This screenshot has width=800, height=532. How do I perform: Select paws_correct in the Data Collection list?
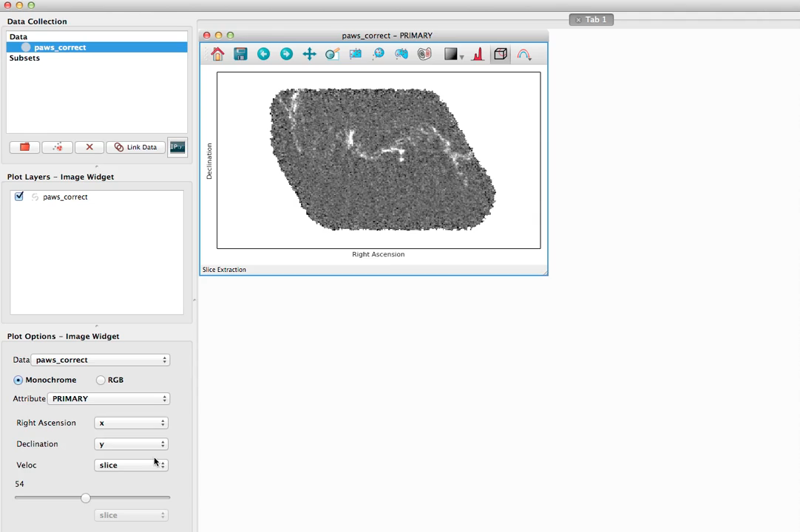(x=60, y=47)
